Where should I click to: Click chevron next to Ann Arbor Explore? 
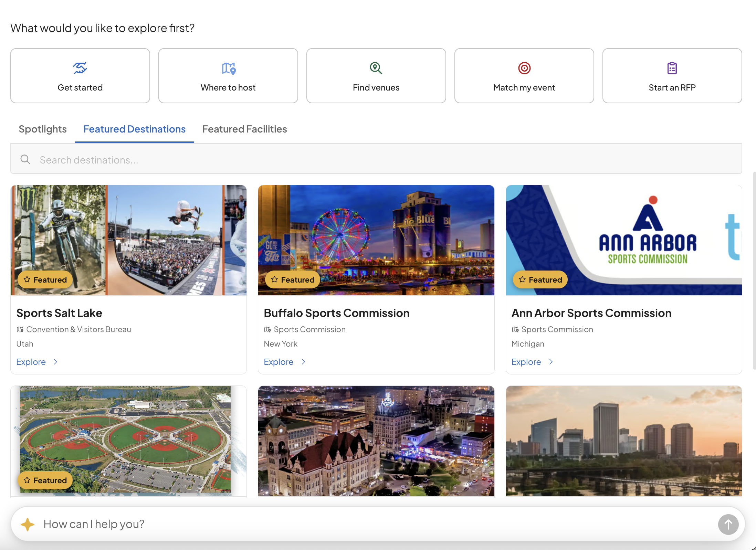(551, 362)
